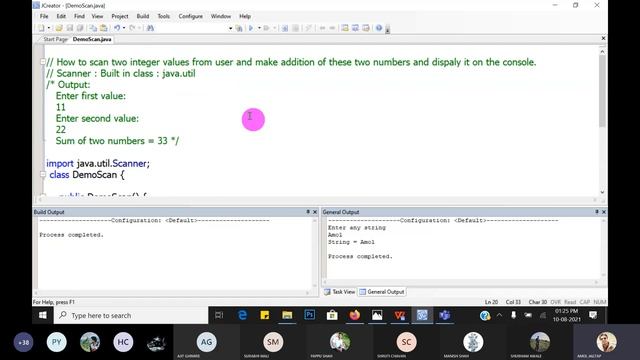
Task: Open the Edit menu
Action: [x=61, y=16]
